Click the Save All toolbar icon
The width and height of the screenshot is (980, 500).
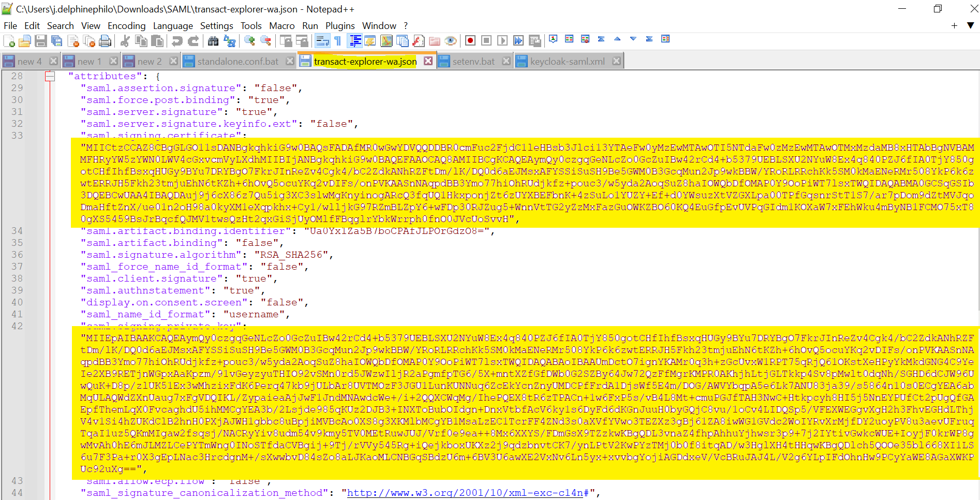57,40
